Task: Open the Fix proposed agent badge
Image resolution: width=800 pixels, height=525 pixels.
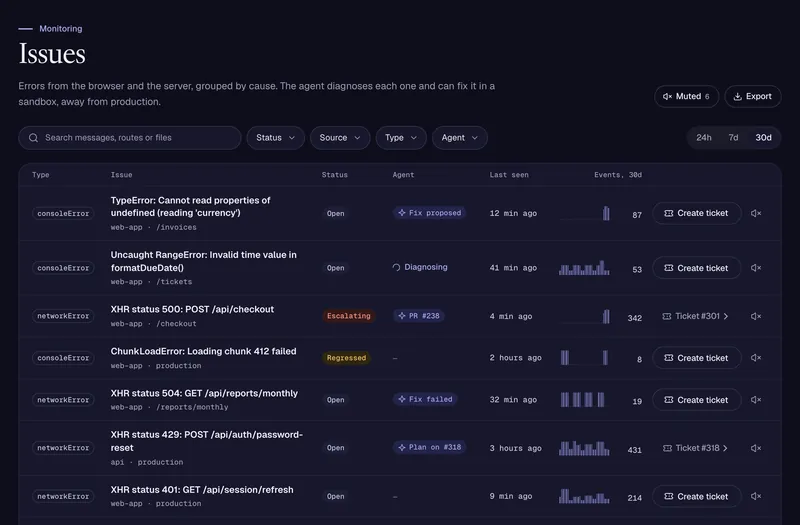Action: point(429,213)
